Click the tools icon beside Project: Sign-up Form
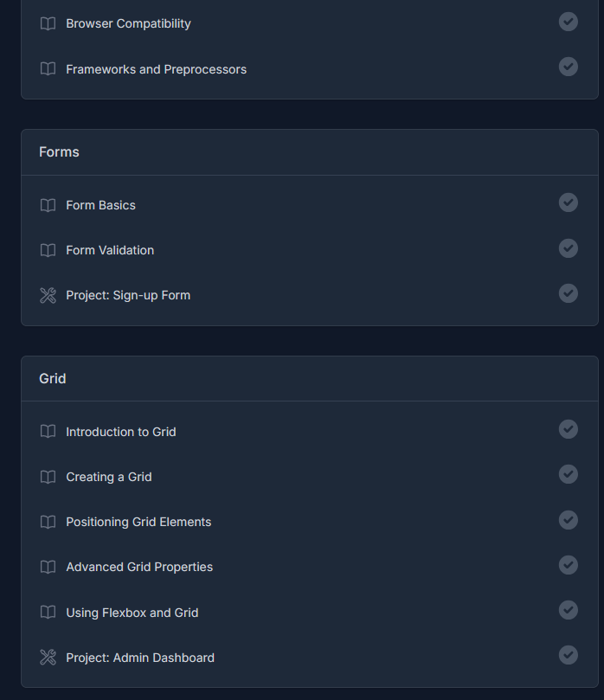The image size is (604, 700). click(x=48, y=295)
